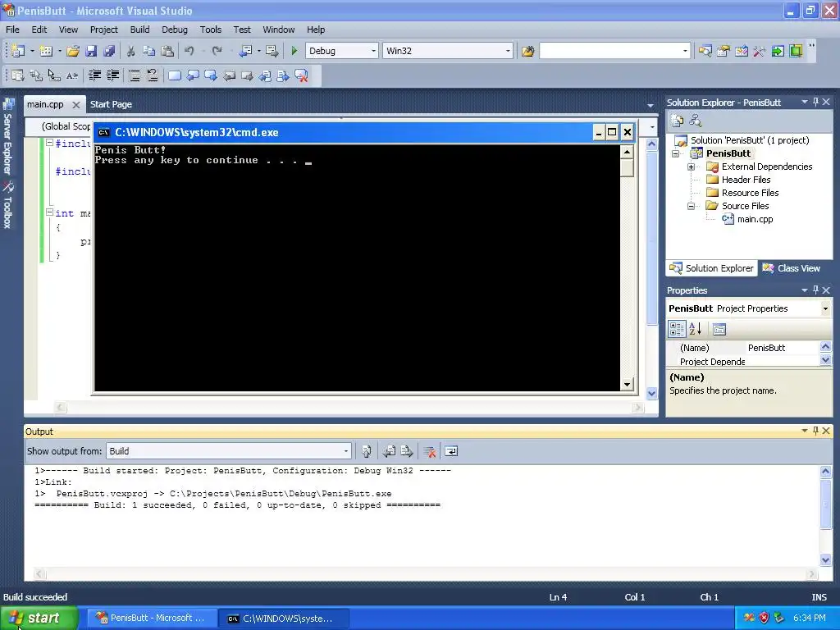Click the Copy toolbar icon

pos(149,51)
